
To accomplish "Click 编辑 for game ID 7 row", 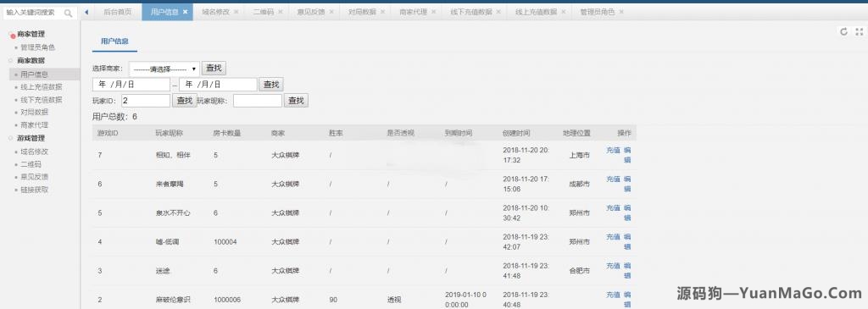I will pyautogui.click(x=627, y=155).
